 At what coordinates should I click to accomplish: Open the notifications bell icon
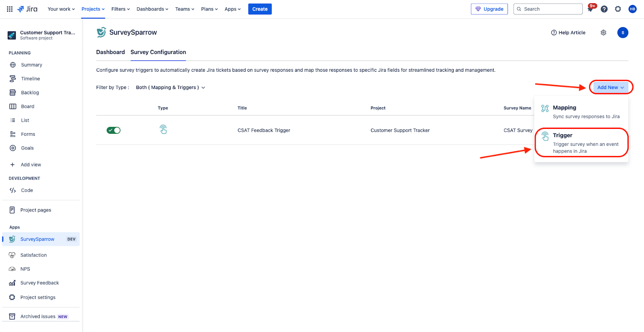(590, 9)
